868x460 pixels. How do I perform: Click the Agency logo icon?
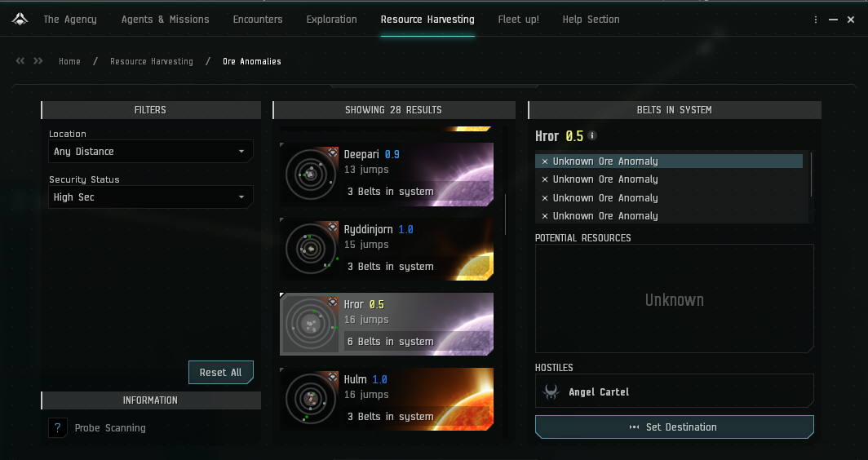coord(20,20)
